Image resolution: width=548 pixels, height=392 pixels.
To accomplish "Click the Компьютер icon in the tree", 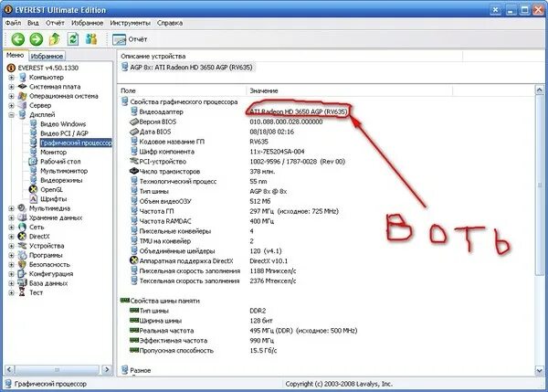I will tap(22, 78).
